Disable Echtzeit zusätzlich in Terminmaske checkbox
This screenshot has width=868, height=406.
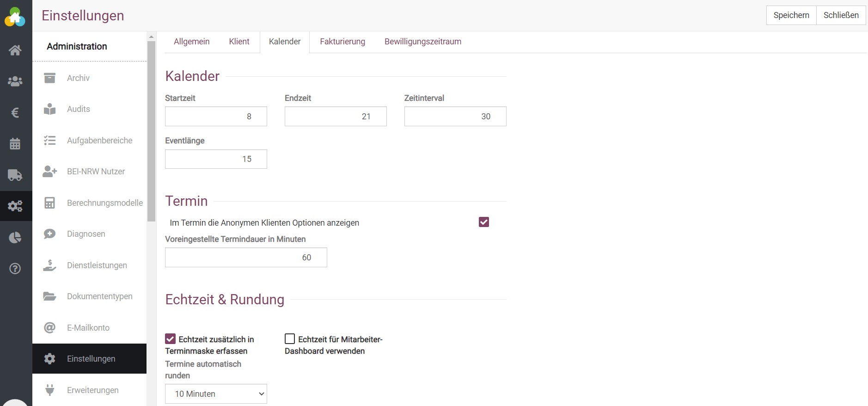(171, 339)
